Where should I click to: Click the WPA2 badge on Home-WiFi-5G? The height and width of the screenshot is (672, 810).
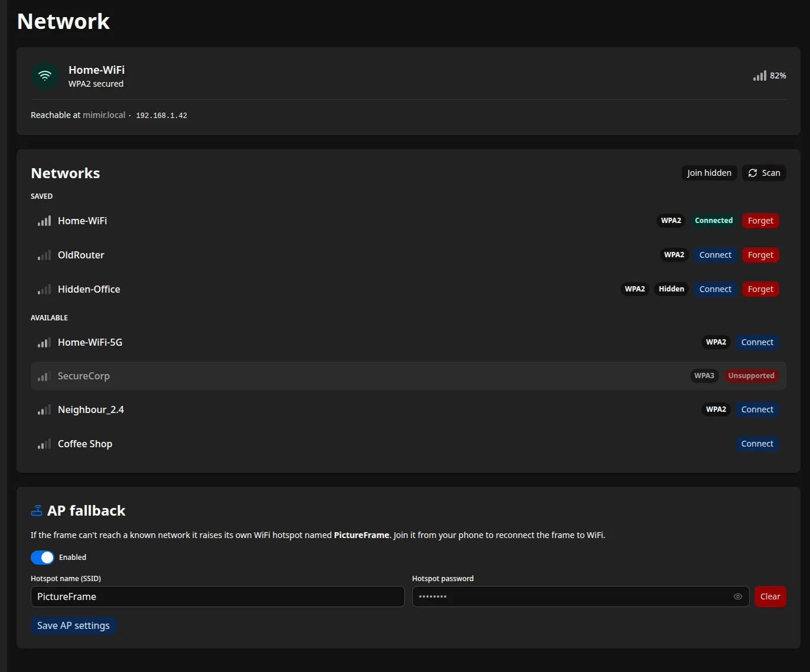click(x=716, y=342)
